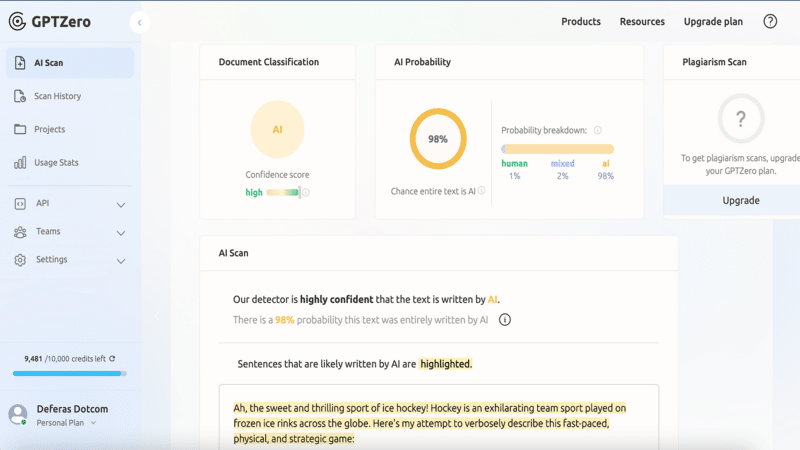Open the Resources menu
800x450 pixels.
(x=642, y=21)
